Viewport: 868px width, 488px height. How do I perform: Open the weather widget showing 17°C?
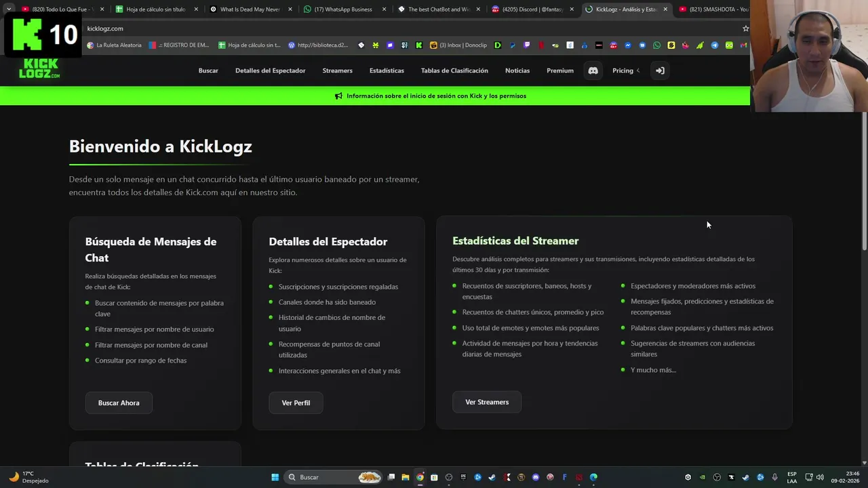point(28,477)
